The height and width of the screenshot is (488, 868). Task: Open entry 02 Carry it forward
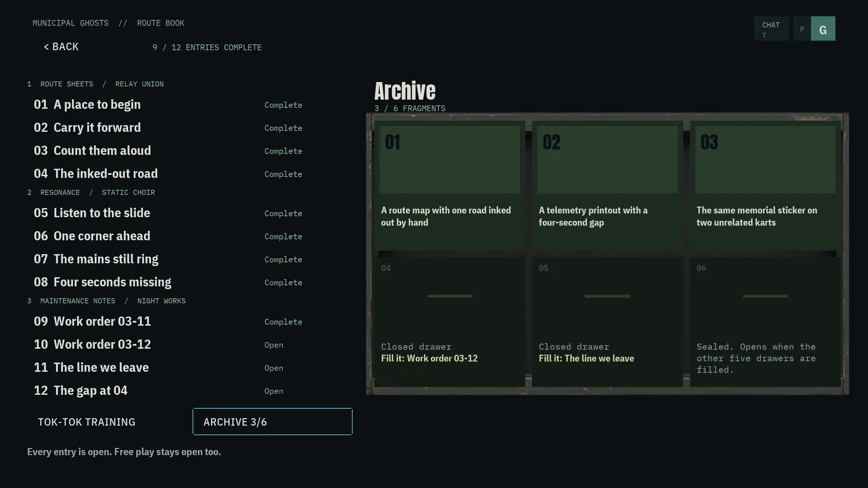[x=190, y=127]
